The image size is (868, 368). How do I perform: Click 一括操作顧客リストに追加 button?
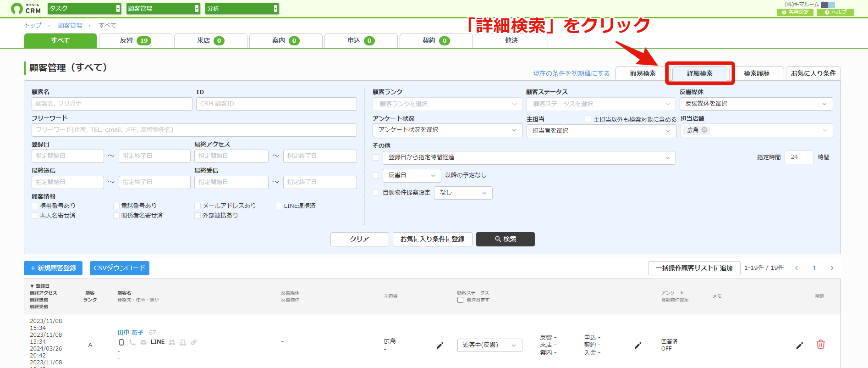tap(694, 268)
